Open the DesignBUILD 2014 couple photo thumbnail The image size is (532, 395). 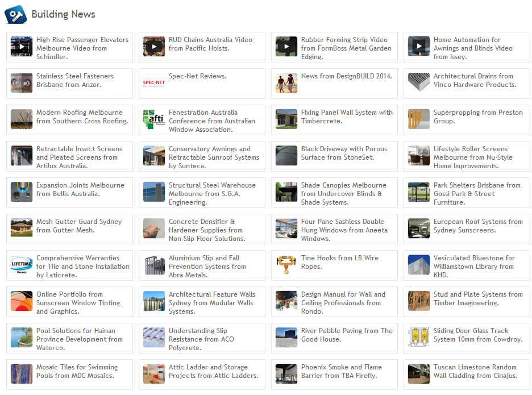[x=286, y=82]
